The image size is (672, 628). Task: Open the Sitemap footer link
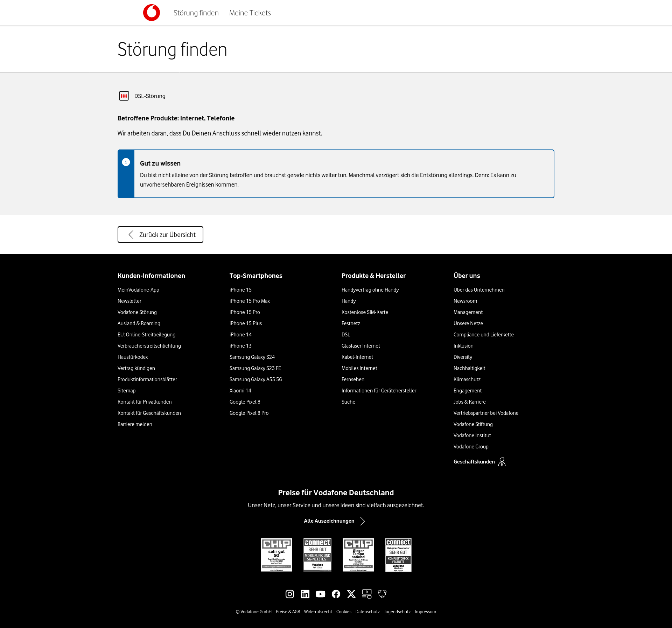pyautogui.click(x=126, y=391)
